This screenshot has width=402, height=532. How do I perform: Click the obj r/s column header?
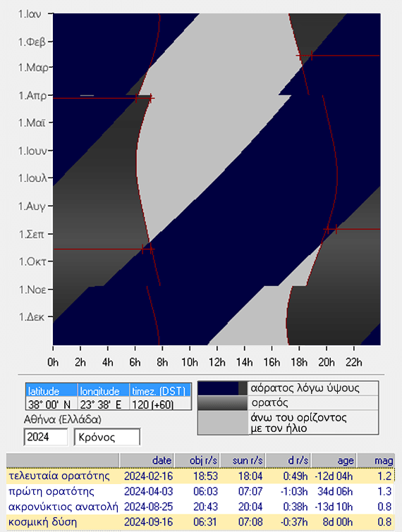[x=197, y=460]
